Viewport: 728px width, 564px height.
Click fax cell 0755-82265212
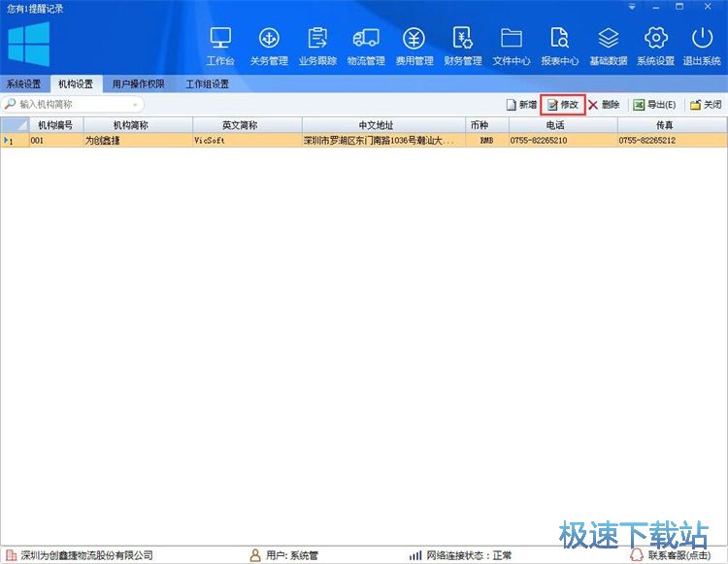[672, 140]
